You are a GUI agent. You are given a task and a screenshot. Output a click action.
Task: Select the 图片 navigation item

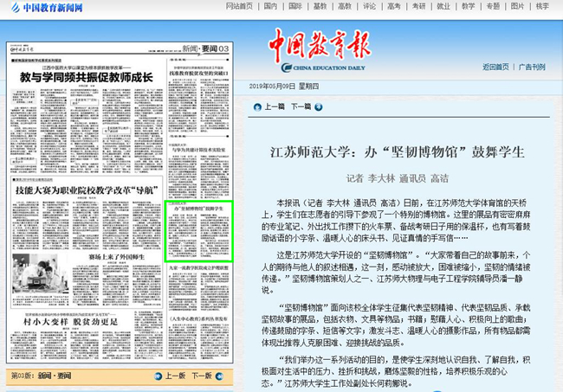pyautogui.click(x=518, y=6)
